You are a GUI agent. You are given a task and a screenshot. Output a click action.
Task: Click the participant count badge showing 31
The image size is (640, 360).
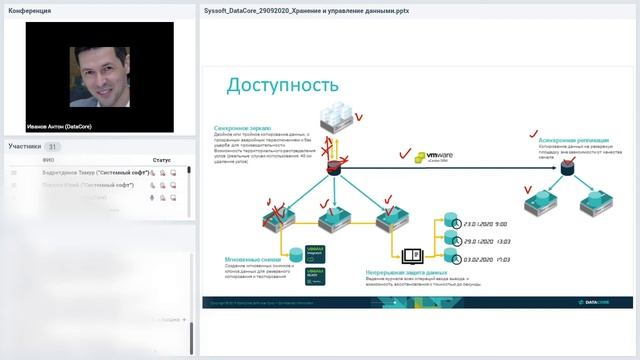pyautogui.click(x=52, y=147)
